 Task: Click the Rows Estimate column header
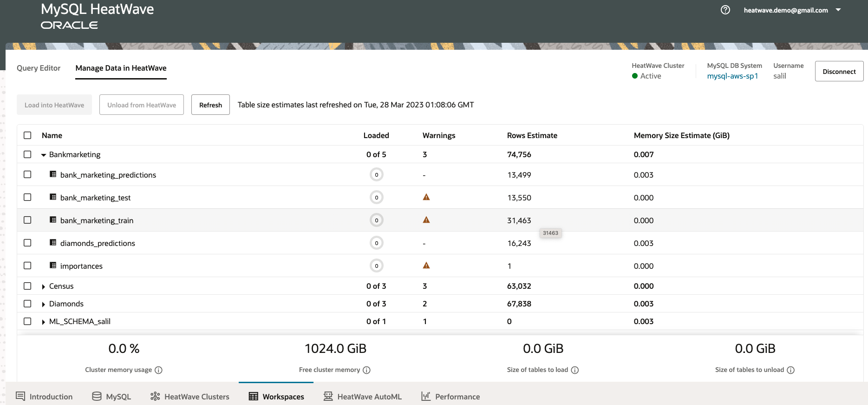coord(532,135)
